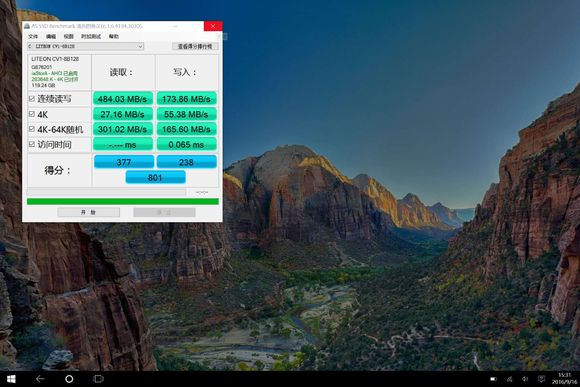Screen dimensions: 580x387
Task: Open Task View from the taskbar
Action: (98, 379)
